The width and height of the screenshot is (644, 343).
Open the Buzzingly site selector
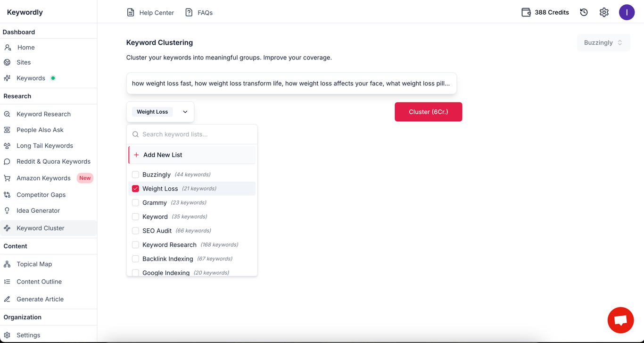pyautogui.click(x=603, y=42)
